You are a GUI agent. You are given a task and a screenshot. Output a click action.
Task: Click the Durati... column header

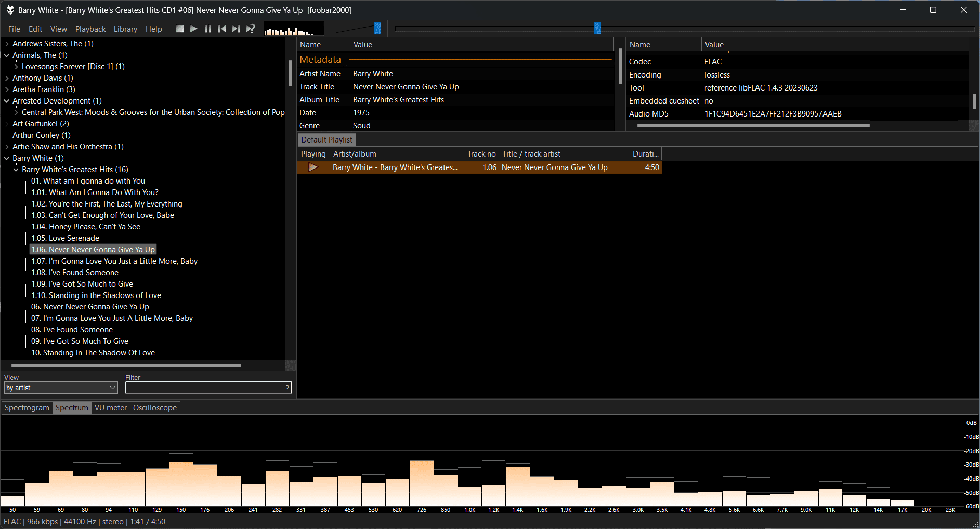point(645,154)
